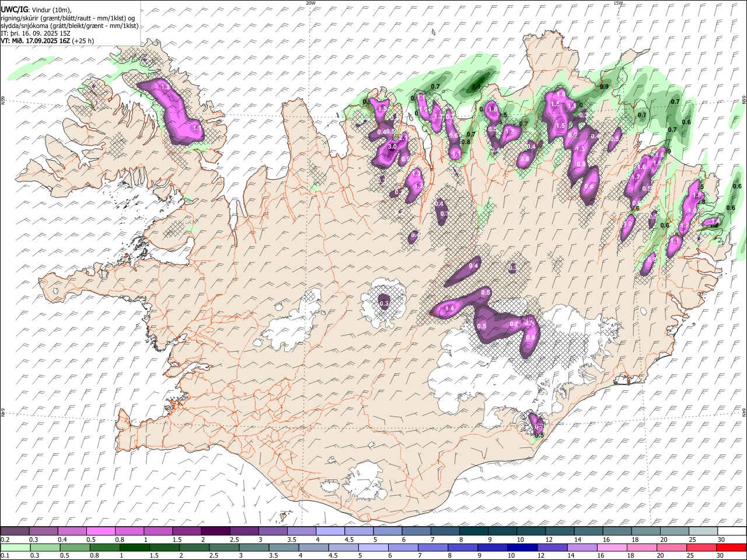Pick the darkest green rain swatch labeled 1
Image resolution: width=747 pixels, height=560 pixels.
pyautogui.click(x=135, y=547)
